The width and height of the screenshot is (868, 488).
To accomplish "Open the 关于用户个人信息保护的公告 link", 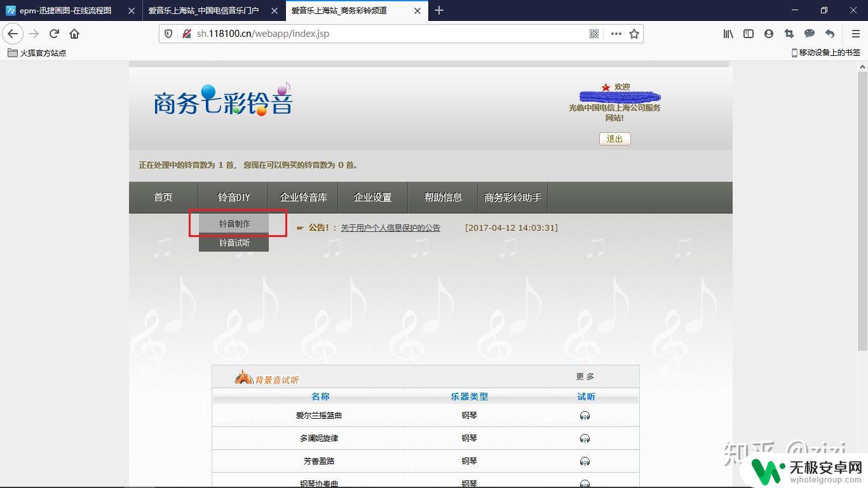I will [391, 227].
